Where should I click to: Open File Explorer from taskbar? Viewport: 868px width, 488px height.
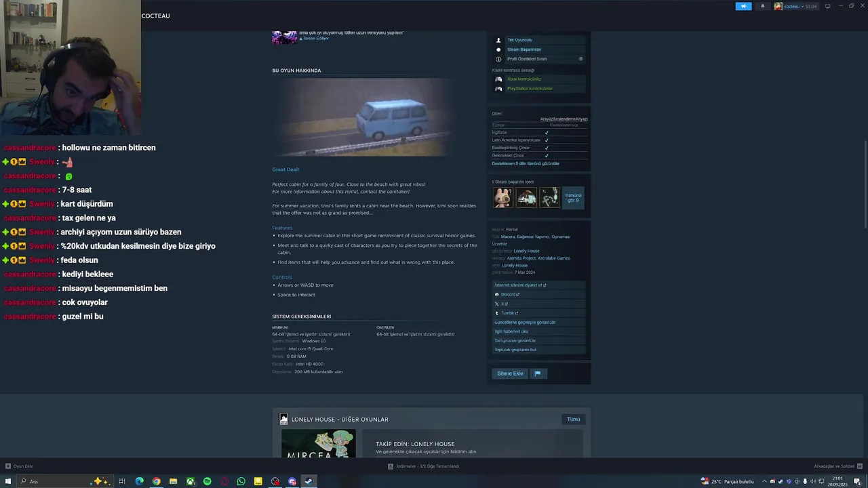(x=173, y=481)
